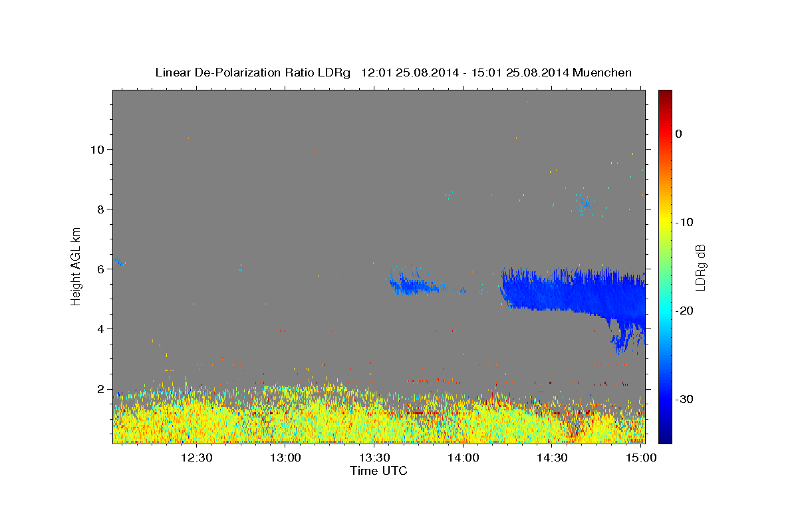Image resolution: width=798 pixels, height=532 pixels.
Task: Click the '13:00' time axis label
Action: tap(286, 458)
